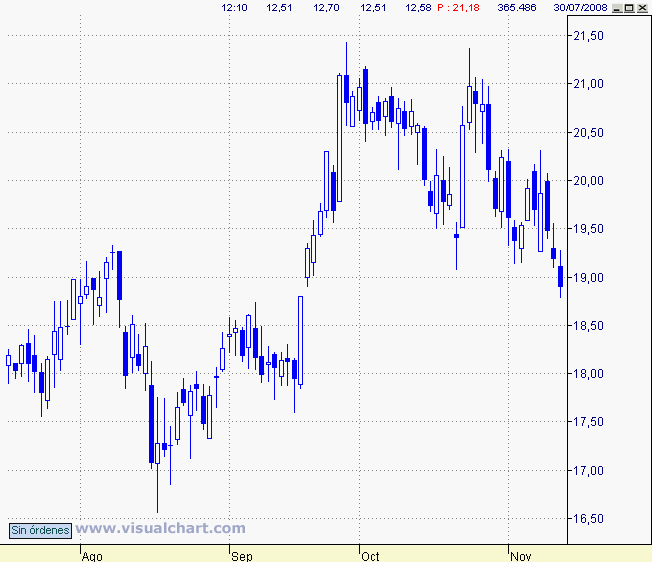Click the 12,70 high value in header
The height and width of the screenshot is (562, 652).
[326, 7]
